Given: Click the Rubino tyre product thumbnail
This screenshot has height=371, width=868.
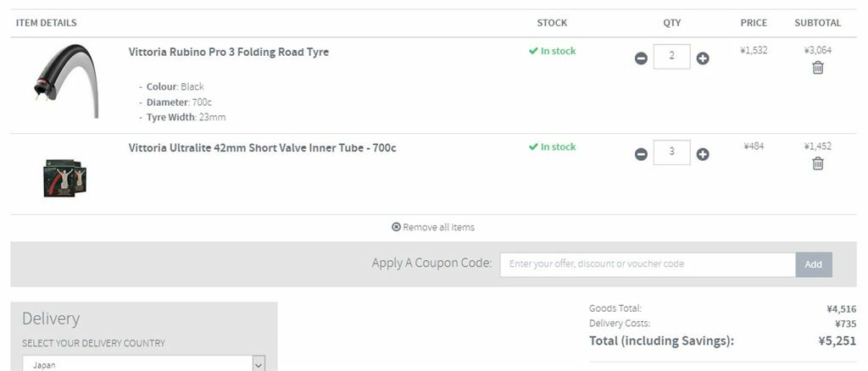Looking at the screenshot, I should (66, 80).
